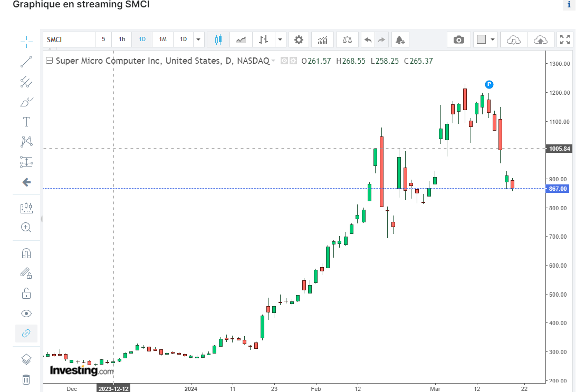Image resolution: width=585 pixels, height=392 pixels.
Task: Redo the chart action
Action: (x=381, y=40)
